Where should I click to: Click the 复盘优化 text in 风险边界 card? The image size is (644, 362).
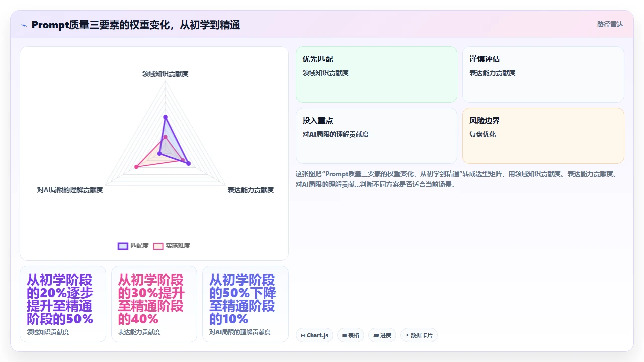pos(482,134)
